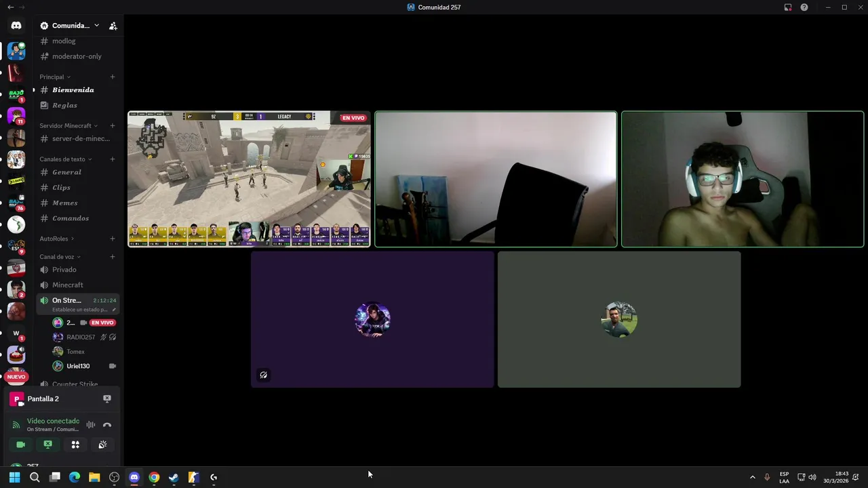
Task: Collapse the Principal category
Action: [x=55, y=77]
